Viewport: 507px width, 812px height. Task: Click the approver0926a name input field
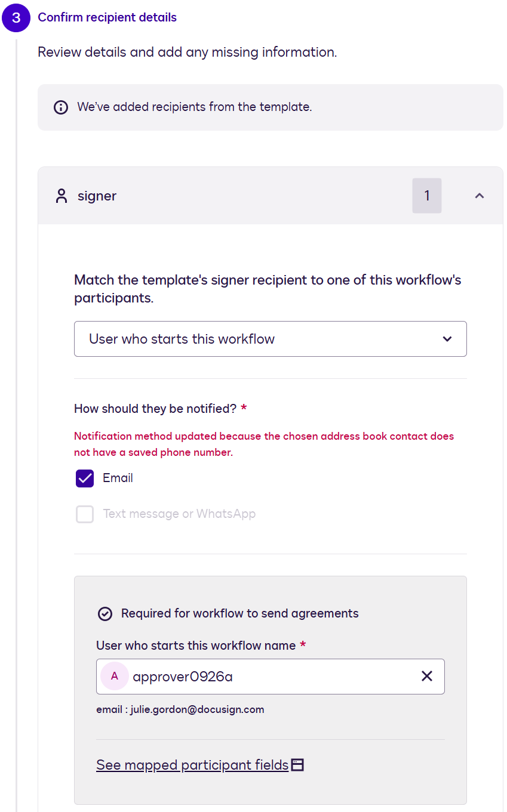tap(270, 676)
